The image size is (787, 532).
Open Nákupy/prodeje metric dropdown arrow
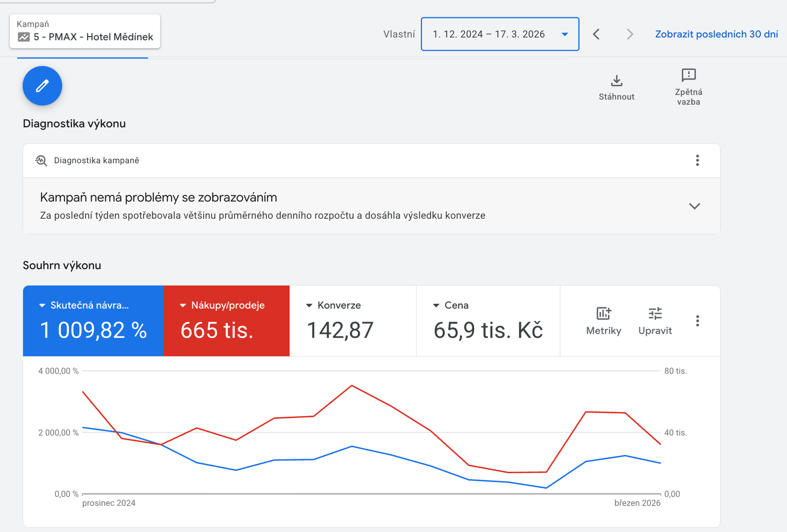click(183, 305)
